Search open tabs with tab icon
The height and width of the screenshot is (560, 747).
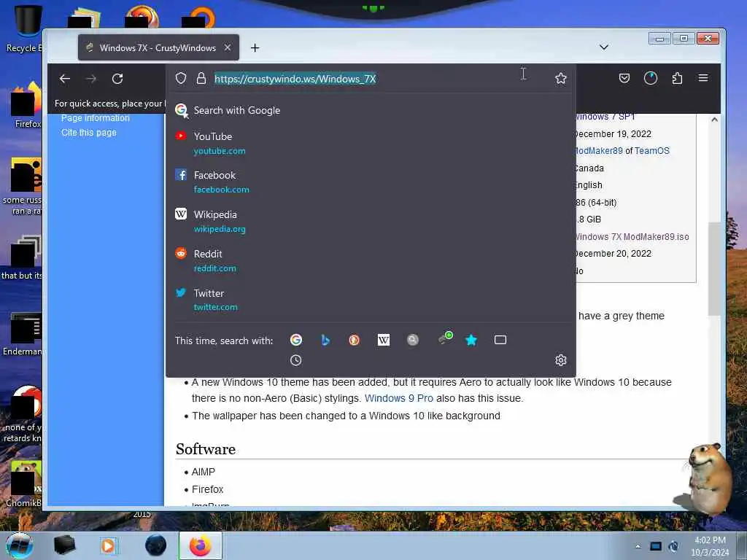(500, 340)
